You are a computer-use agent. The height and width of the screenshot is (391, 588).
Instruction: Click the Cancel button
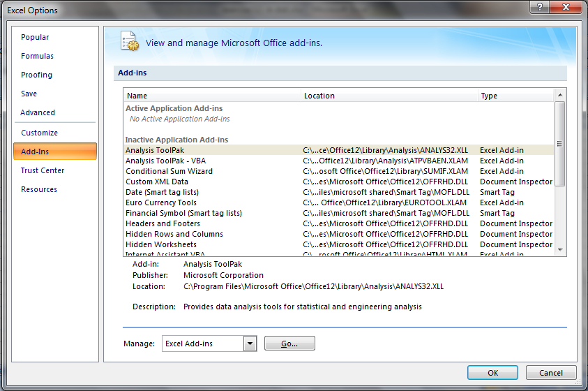551,373
